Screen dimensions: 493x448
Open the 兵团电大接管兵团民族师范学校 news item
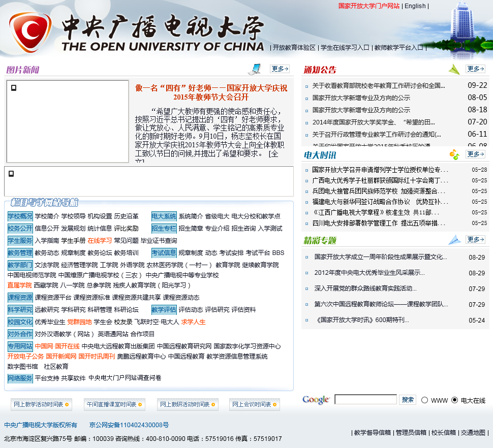pos(379,191)
